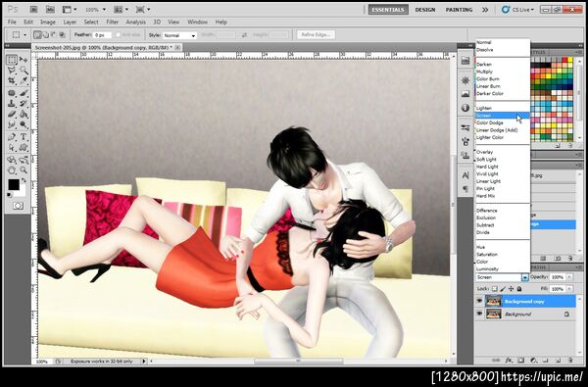Launch Mini Bridge from the top bar
Screen dimensions: 588x387
tap(50, 10)
